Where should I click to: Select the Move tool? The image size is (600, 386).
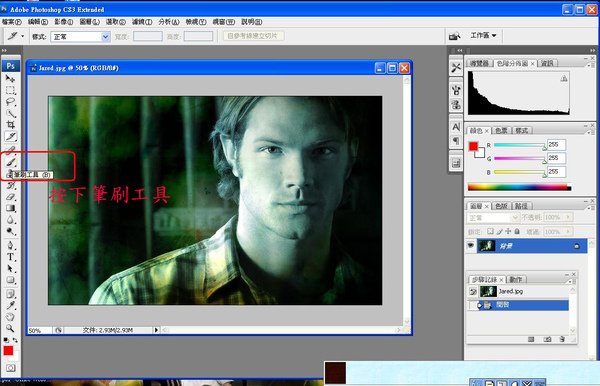point(10,79)
